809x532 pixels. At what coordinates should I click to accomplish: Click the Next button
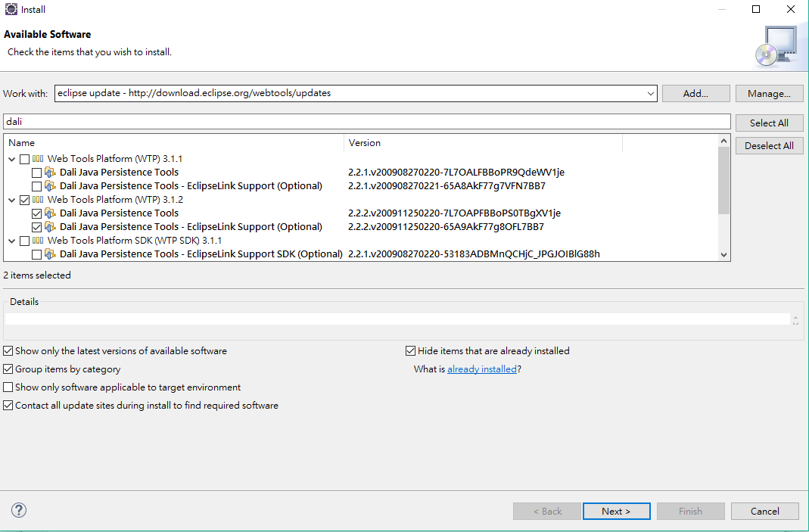(616, 511)
